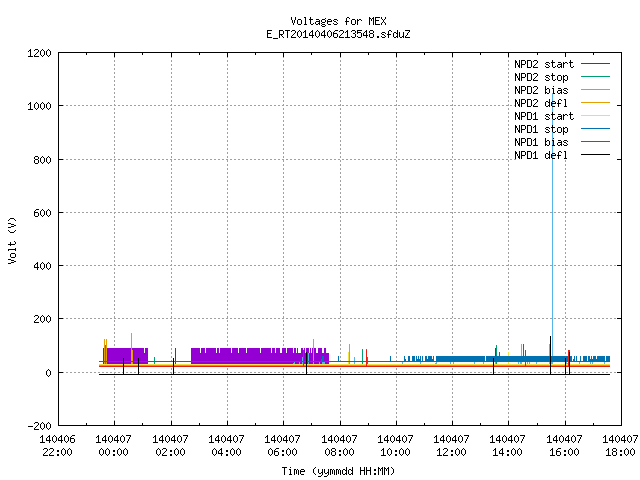This screenshot has height=480, width=640.
Task: Click the orange NPD2 defl legend line
Action: coord(595,103)
